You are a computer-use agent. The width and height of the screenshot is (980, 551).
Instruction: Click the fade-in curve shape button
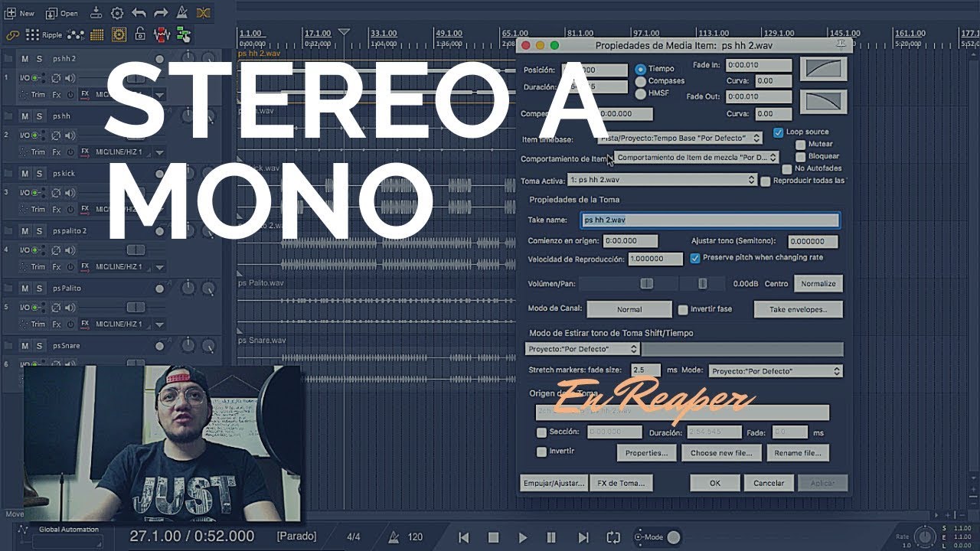coord(823,69)
